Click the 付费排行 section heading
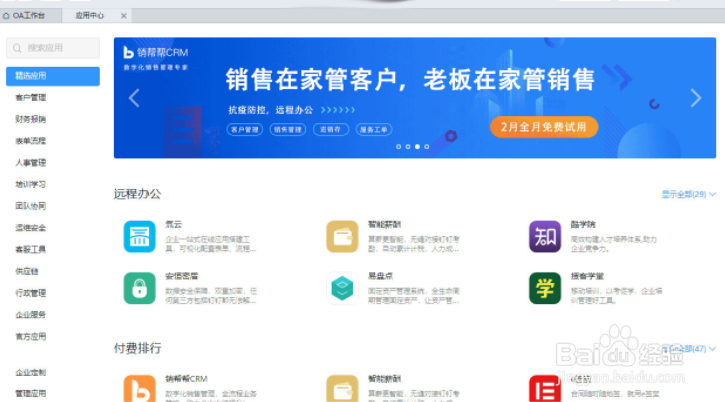Screen dimensions: 725x402 tap(137, 348)
